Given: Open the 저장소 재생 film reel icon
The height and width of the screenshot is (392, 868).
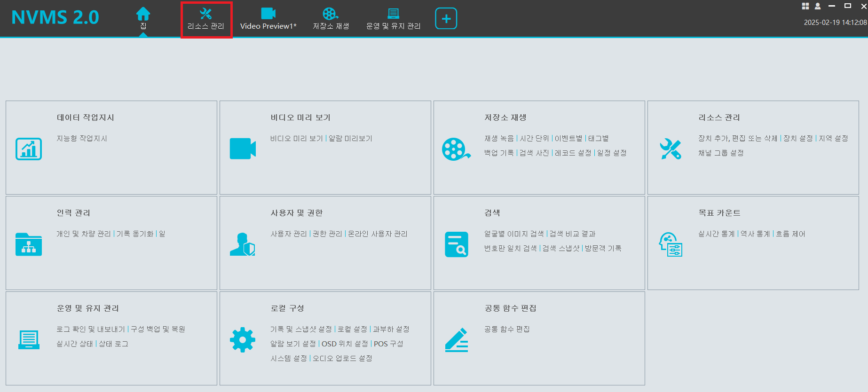Looking at the screenshot, I should point(456,149).
